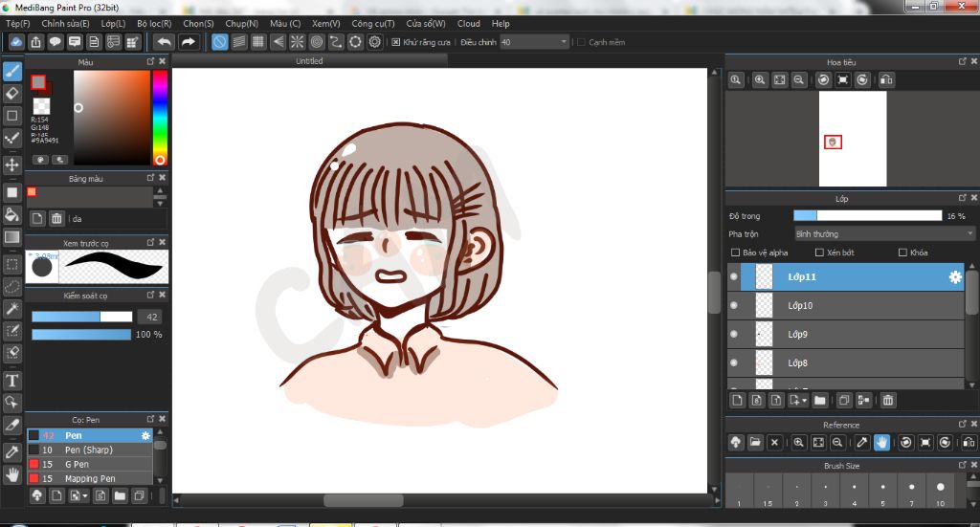Hide layer Lớp9 visibility dot
Screen dimensions: 980x527
coord(734,334)
